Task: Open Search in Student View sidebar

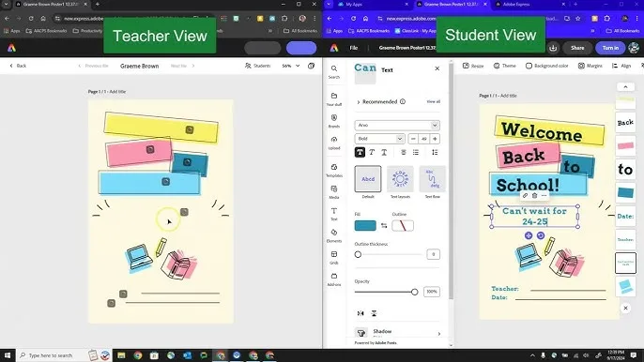Action: tap(334, 72)
